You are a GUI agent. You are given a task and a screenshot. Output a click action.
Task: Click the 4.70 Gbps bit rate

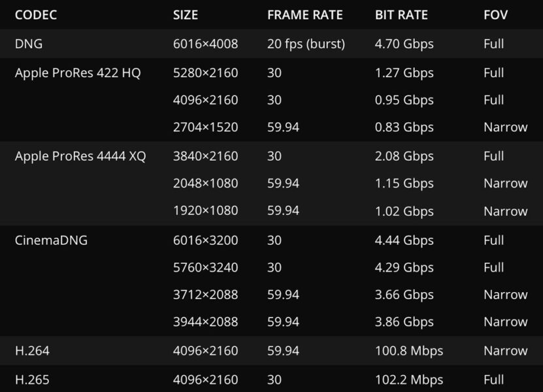click(404, 44)
